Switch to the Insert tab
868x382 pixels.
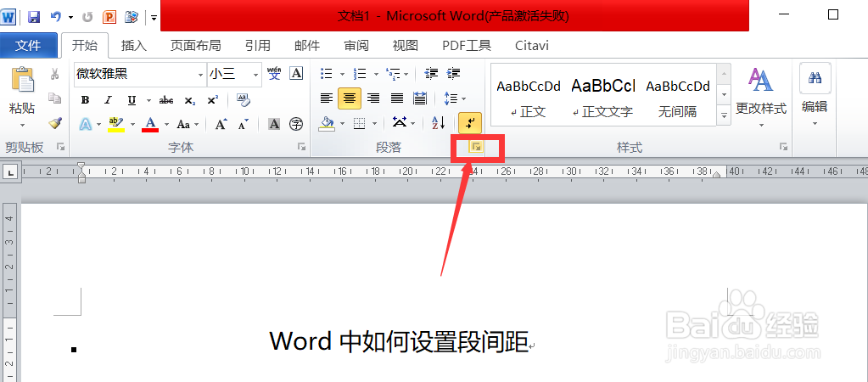[x=133, y=45]
